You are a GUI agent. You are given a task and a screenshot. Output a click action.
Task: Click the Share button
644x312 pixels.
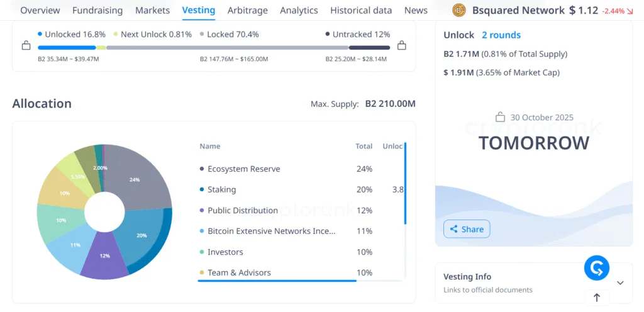466,229
